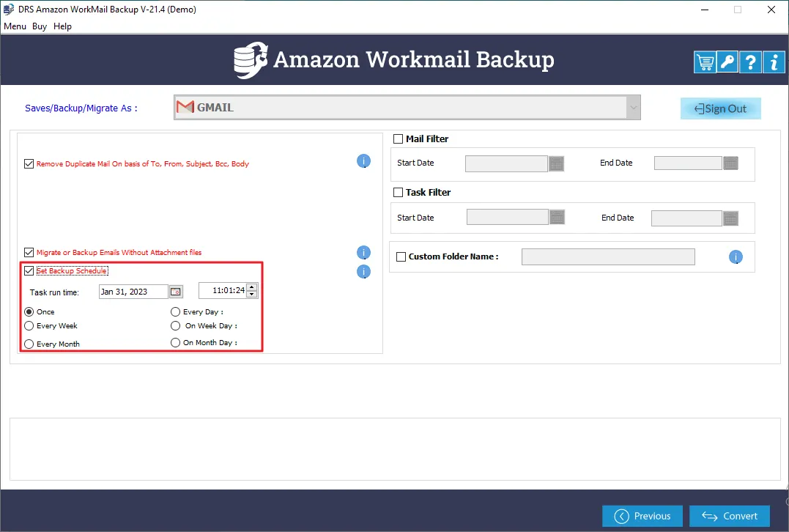Uncheck Migrate or Backup Emails Without Attachment

[29, 252]
